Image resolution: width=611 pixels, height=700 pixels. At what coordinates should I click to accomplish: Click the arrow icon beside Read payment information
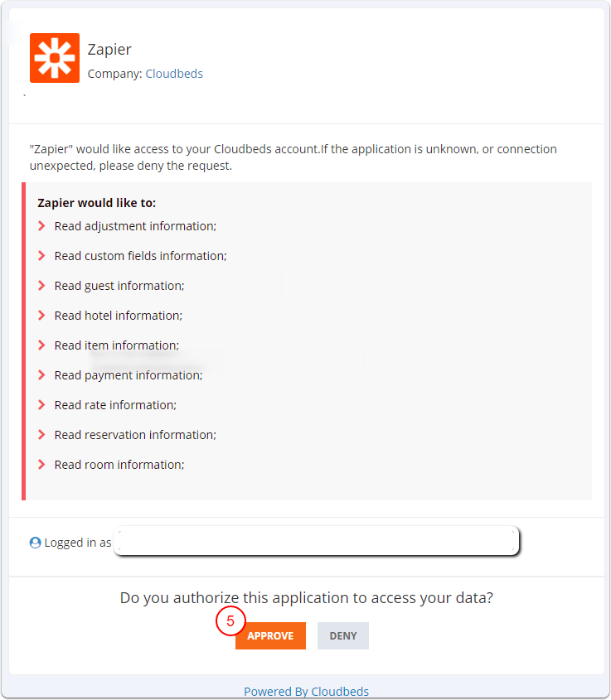tap(42, 375)
